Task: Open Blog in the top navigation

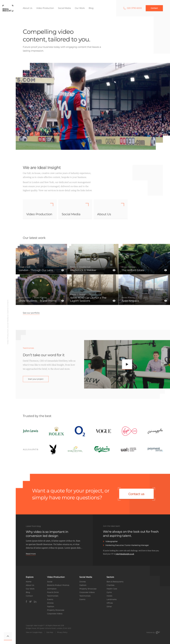Action: click(91, 8)
